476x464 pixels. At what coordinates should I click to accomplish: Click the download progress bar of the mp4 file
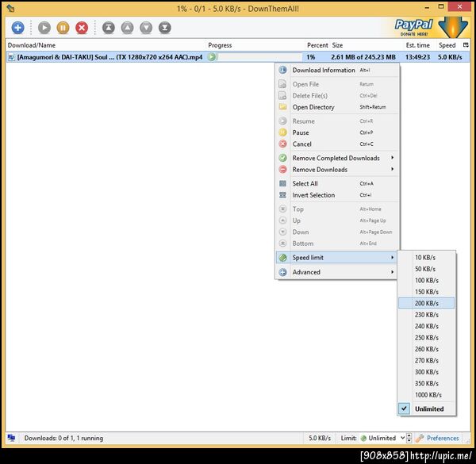(259, 57)
